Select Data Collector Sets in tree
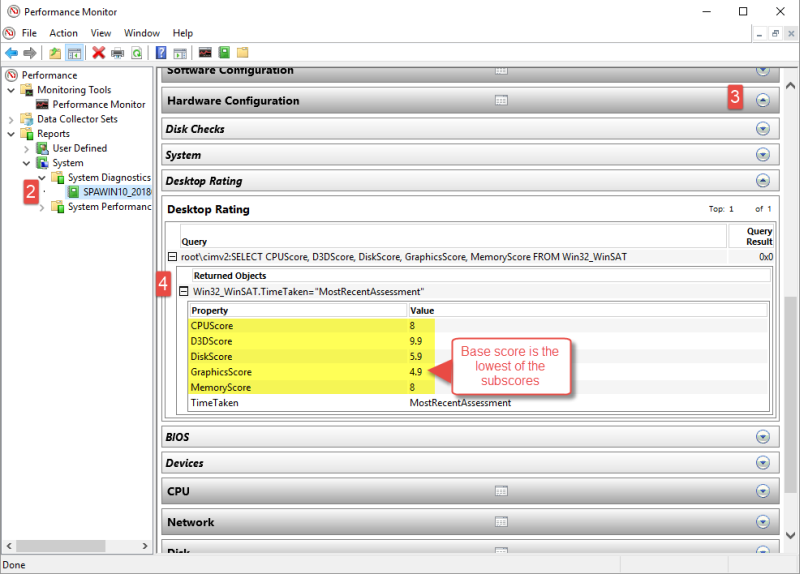The height and width of the screenshot is (574, 800). [77, 119]
